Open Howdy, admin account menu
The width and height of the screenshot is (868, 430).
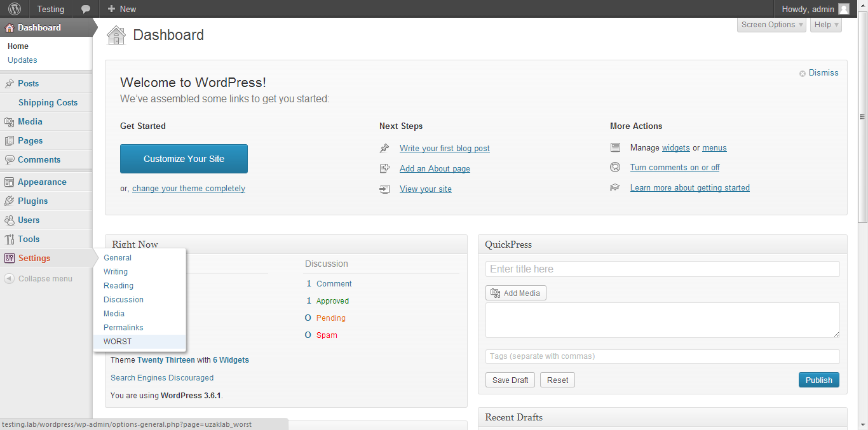tap(816, 9)
